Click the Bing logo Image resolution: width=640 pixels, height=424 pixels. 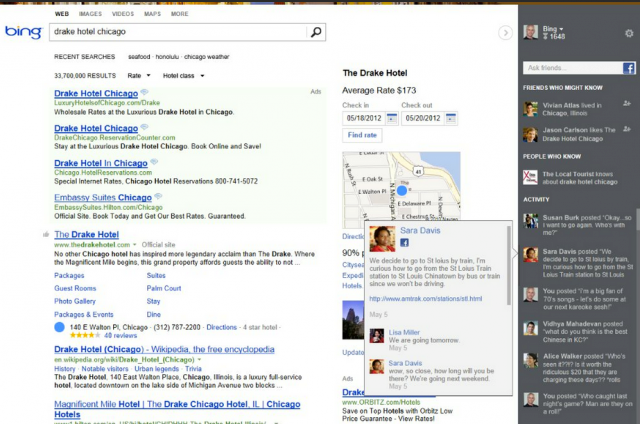click(x=23, y=32)
